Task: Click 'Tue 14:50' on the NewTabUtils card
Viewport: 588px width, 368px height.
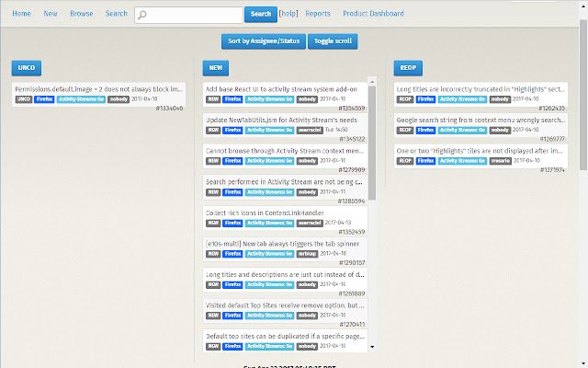Action: point(336,130)
